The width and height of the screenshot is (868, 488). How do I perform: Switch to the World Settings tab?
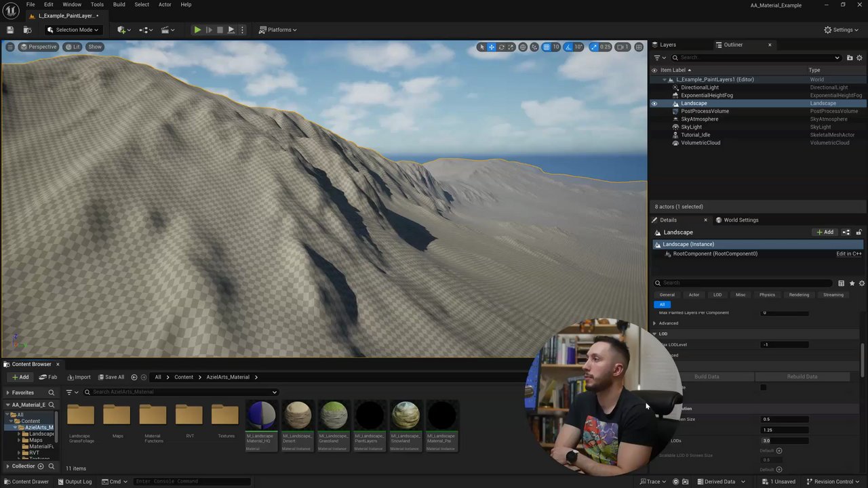[737, 220]
